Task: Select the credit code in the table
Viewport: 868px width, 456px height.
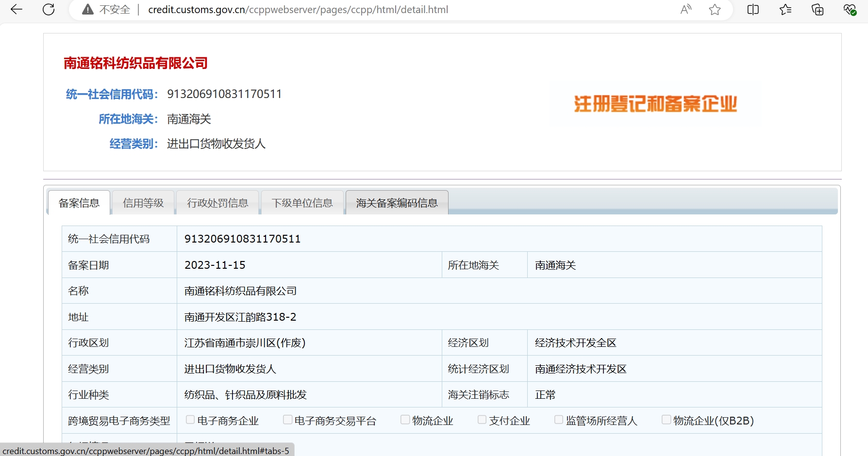Action: point(243,239)
